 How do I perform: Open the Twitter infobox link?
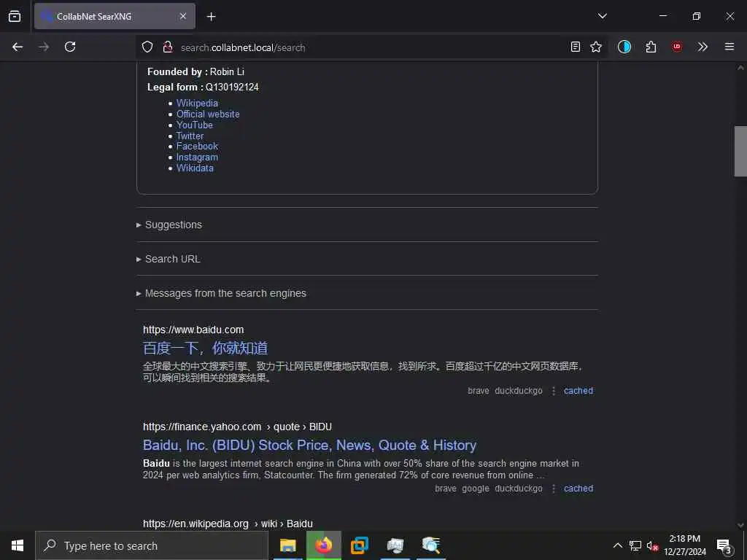190,136
